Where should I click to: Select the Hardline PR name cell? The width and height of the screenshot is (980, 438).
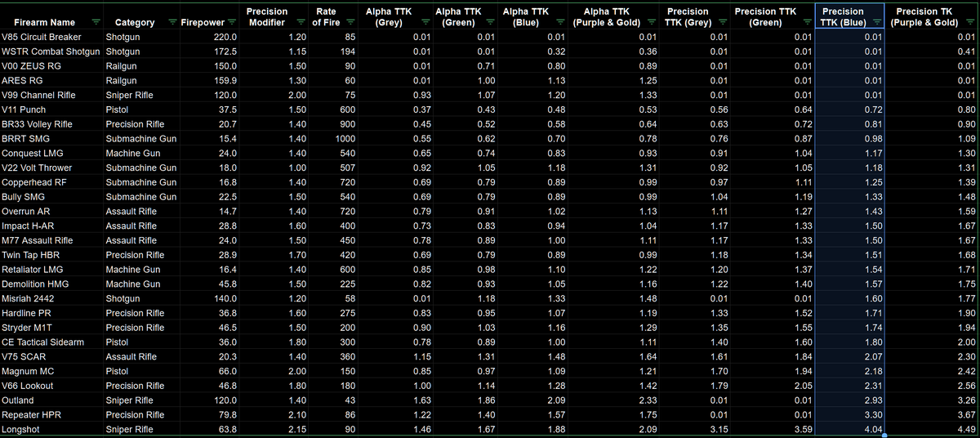click(x=51, y=313)
